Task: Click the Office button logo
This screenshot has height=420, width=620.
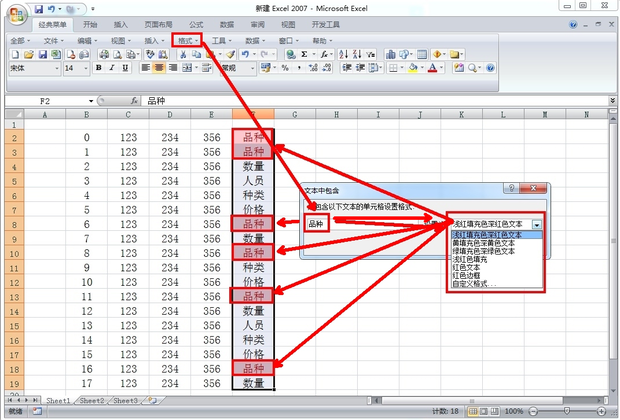Action: click(x=14, y=13)
